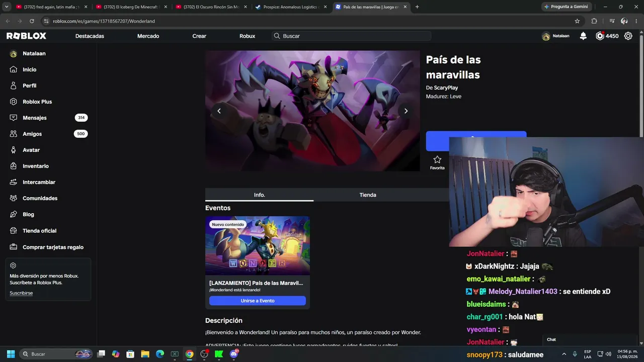Open Roblox settings gear
The image size is (644, 362).
coord(628,36)
